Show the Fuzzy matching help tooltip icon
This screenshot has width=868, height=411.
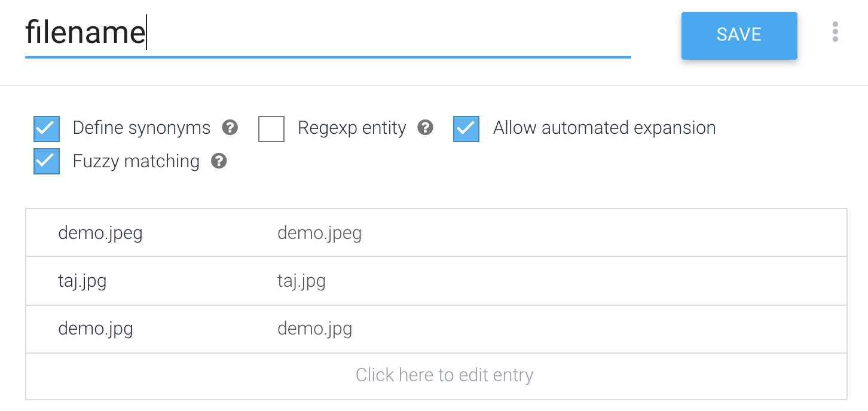219,161
